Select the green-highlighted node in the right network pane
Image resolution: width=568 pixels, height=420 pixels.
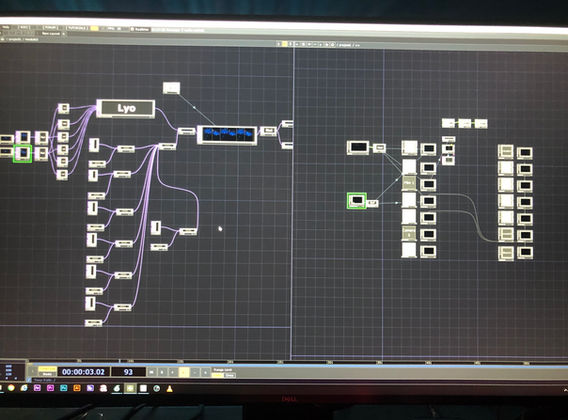(x=357, y=200)
